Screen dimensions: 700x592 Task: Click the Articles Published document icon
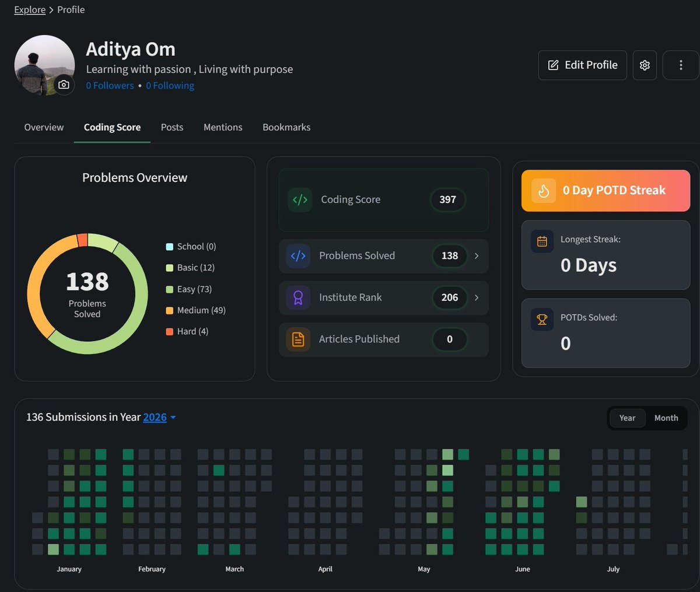(x=298, y=339)
